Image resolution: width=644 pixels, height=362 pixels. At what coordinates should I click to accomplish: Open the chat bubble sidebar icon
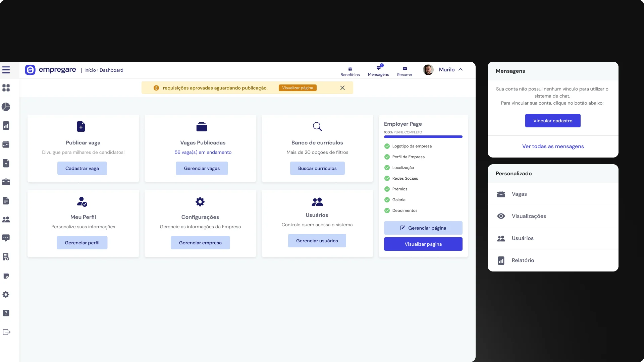pos(6,238)
